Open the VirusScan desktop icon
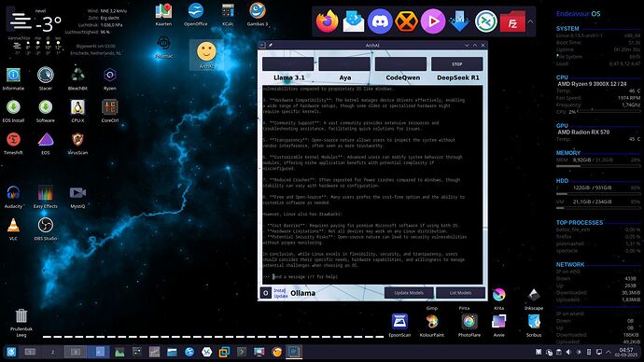The image size is (644, 362). tap(77, 143)
